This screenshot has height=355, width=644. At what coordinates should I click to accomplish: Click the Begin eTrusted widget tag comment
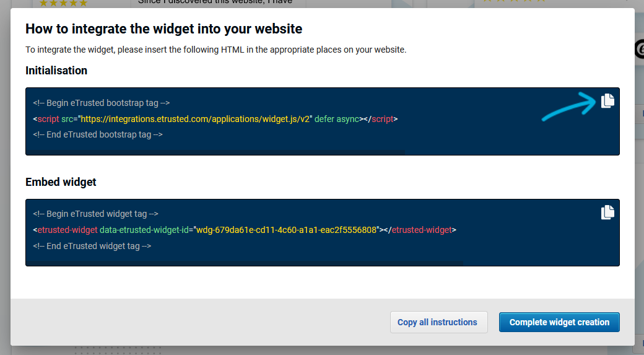[96, 214]
